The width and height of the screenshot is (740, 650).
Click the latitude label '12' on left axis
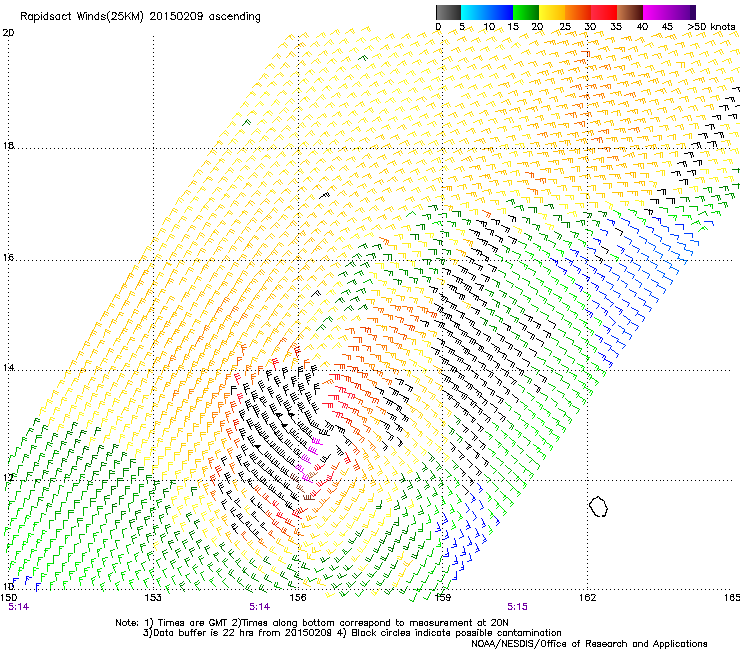click(x=8, y=477)
